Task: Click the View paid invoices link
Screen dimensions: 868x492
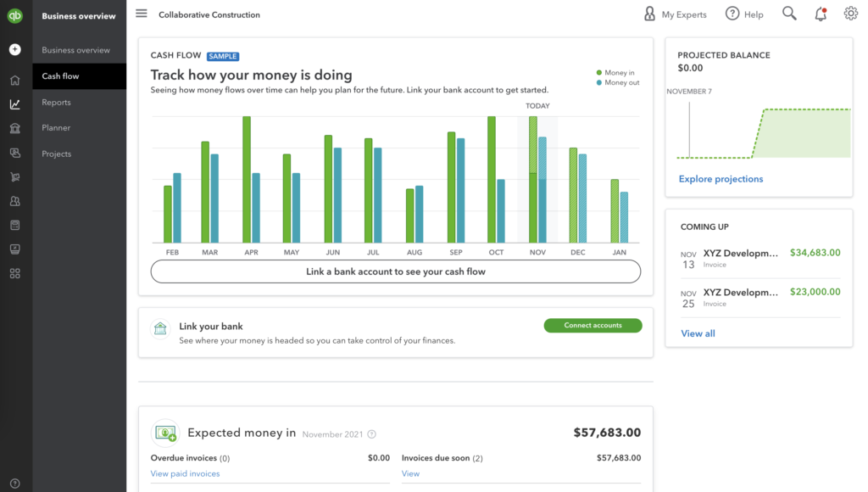Action: tap(185, 473)
